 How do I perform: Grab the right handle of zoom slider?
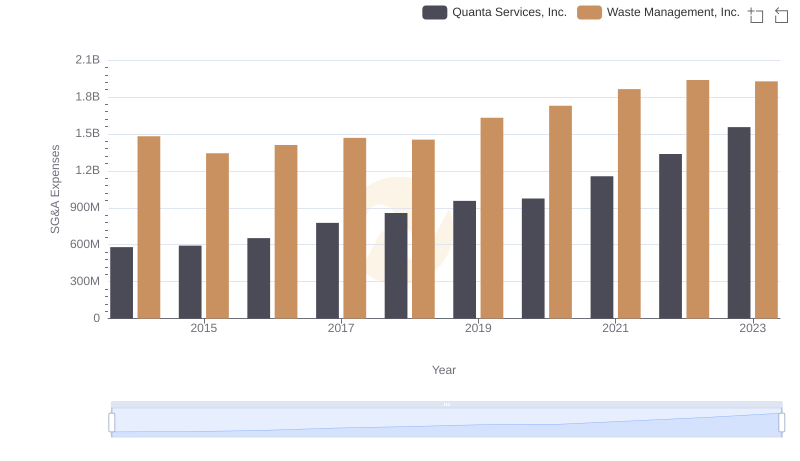(781, 422)
